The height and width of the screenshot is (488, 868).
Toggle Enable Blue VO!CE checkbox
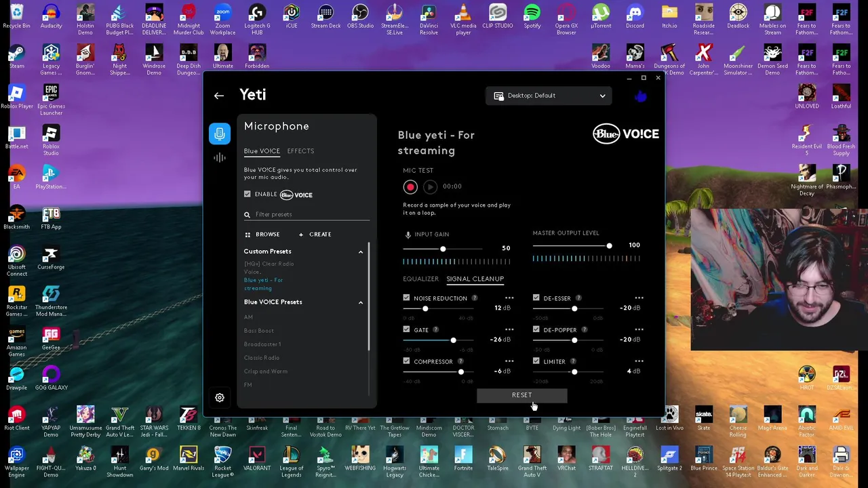click(x=248, y=195)
